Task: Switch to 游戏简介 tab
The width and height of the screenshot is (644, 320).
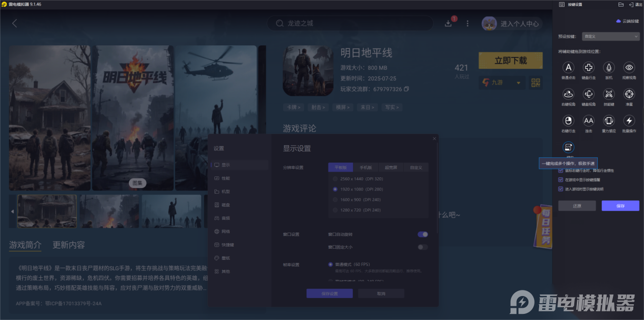Action: coord(25,245)
